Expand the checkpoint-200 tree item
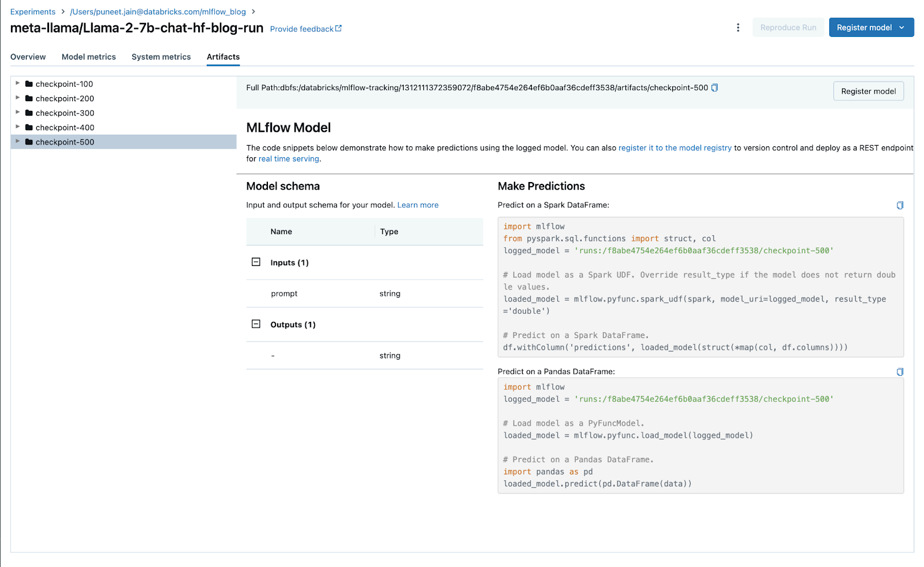 [18, 98]
